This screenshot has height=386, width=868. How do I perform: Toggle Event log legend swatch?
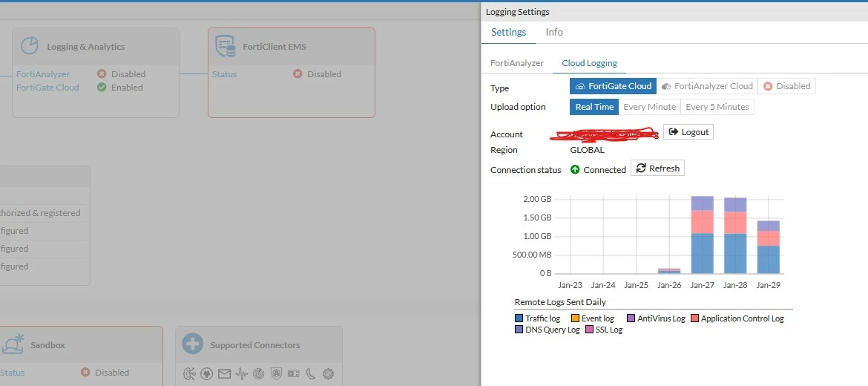[x=575, y=318]
